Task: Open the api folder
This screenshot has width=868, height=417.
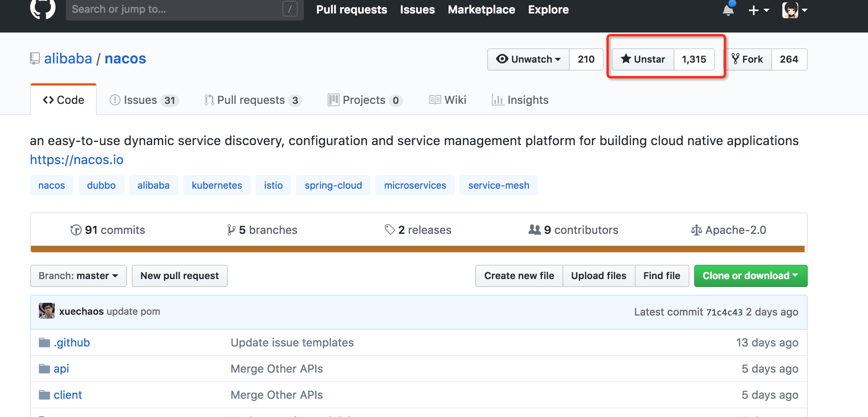Action: click(x=61, y=369)
